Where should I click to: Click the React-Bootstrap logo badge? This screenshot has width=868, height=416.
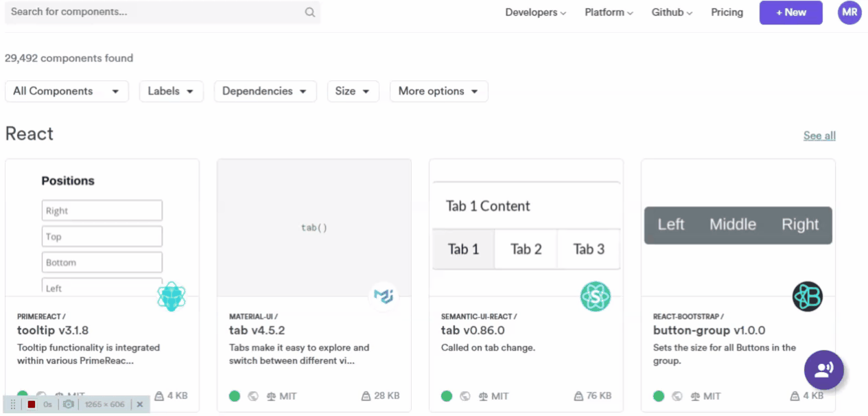click(807, 297)
